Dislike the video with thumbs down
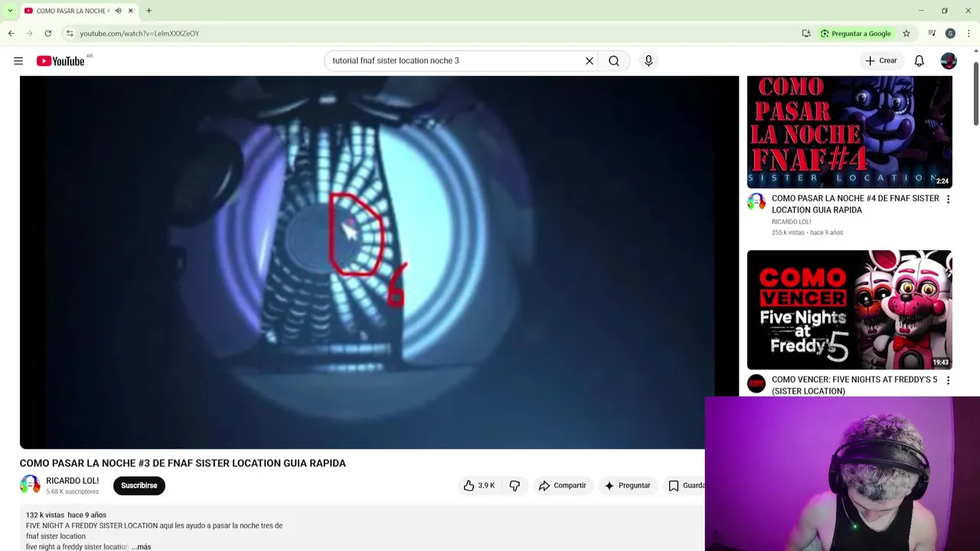Viewport: 980px width, 551px height. click(x=514, y=485)
